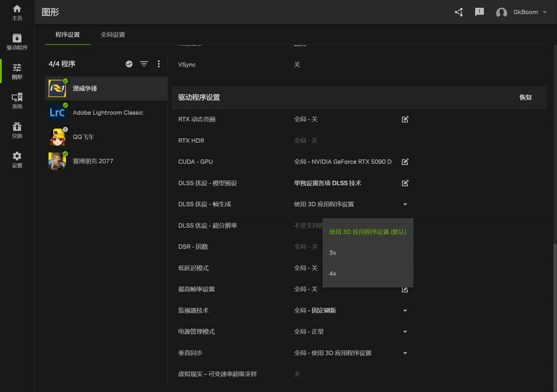This screenshot has width=557, height=392.
Task: Open the 设置 gear icon in sidebar
Action: (x=16, y=159)
